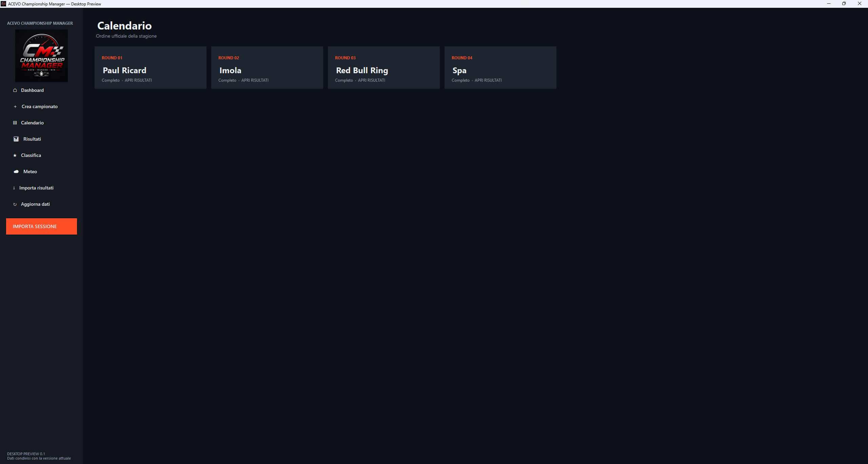This screenshot has width=868, height=464.
Task: Click 'Ordine ufficiale della stagione' subtitle
Action: pos(126,36)
